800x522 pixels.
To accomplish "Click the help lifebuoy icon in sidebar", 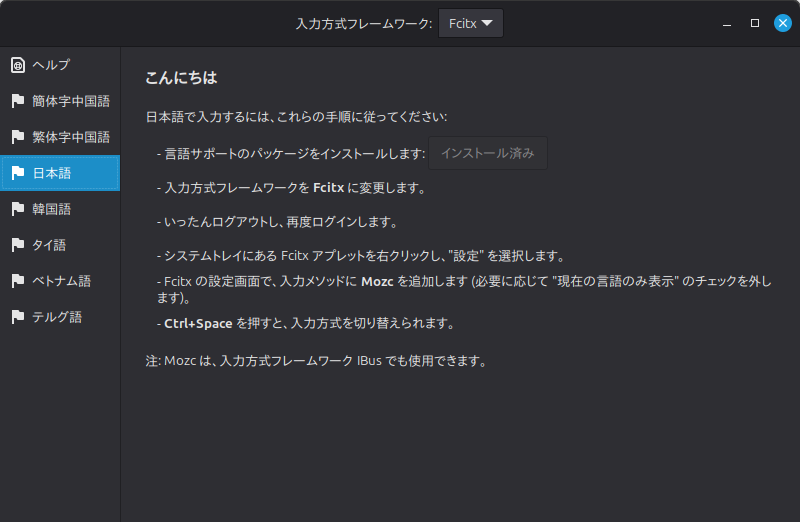I will pos(17,65).
